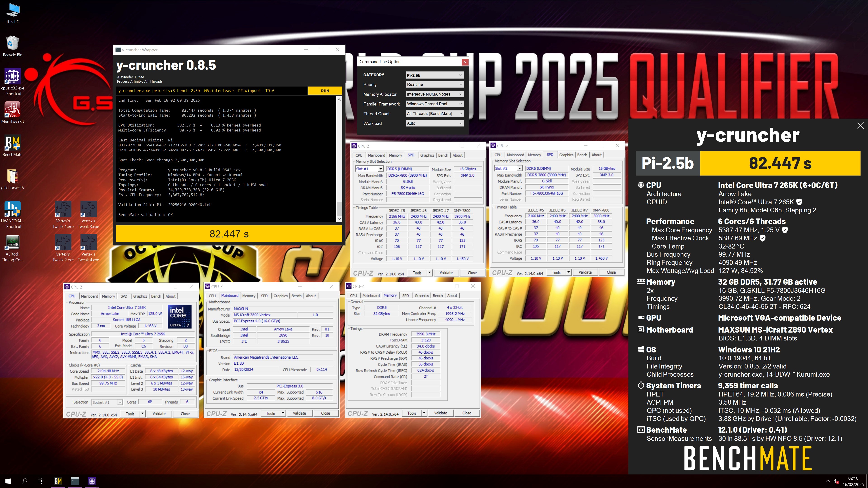Click Intel Core Ultra 7 265K name field
The image size is (868, 488).
click(127, 307)
